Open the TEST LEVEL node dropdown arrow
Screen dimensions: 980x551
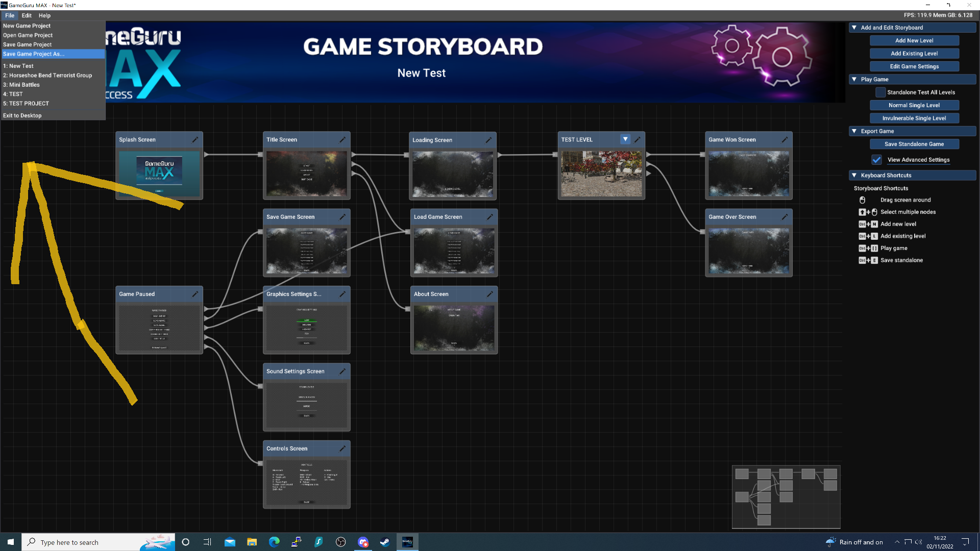click(625, 139)
